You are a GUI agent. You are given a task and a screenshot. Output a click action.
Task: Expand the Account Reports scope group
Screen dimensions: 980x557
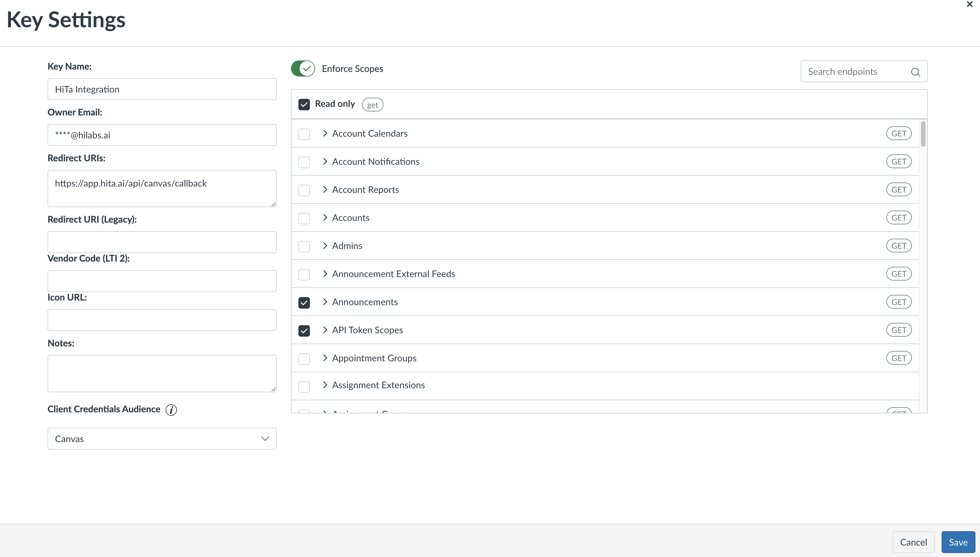pyautogui.click(x=325, y=189)
